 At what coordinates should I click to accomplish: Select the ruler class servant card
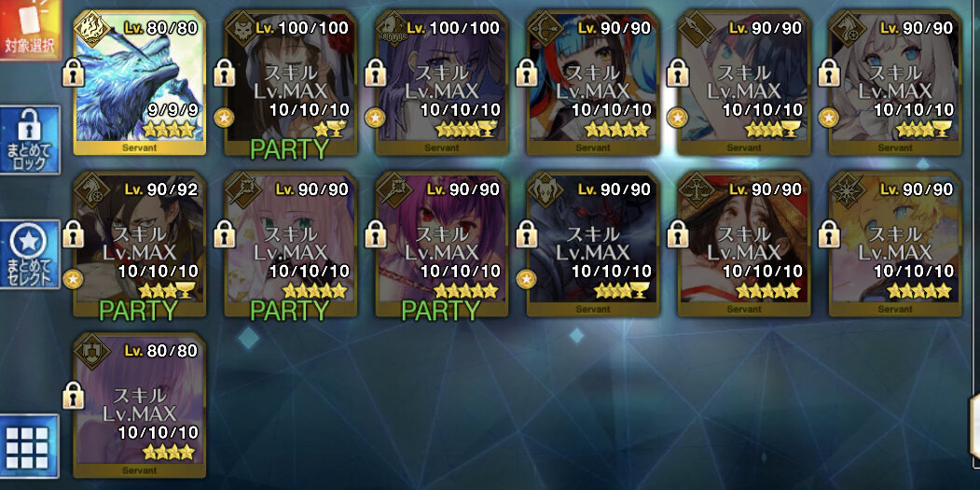click(x=744, y=244)
